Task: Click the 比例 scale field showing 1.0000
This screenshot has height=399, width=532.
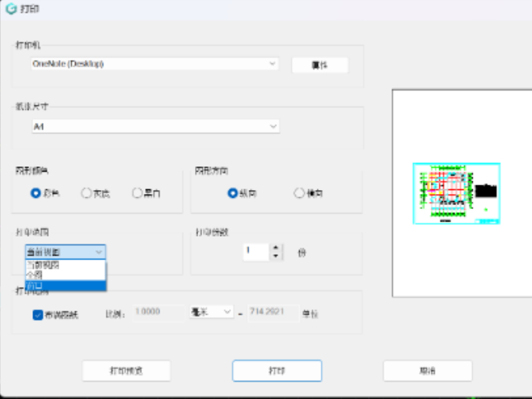Action: pos(158,312)
